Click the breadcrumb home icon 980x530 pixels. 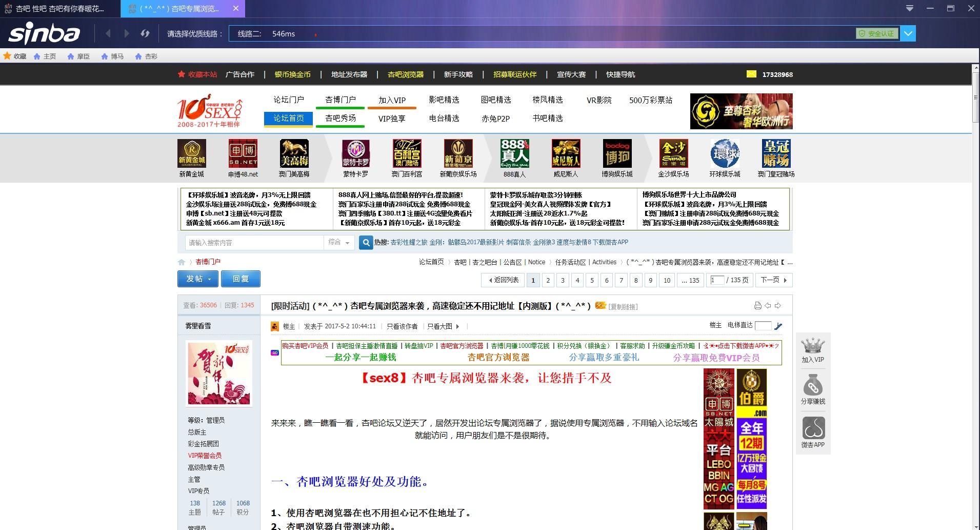click(182, 262)
